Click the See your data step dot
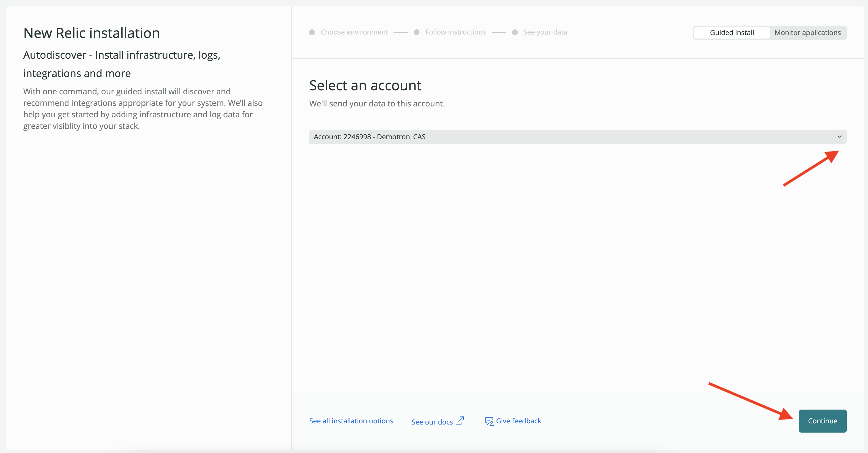868x453 pixels. pos(515,32)
